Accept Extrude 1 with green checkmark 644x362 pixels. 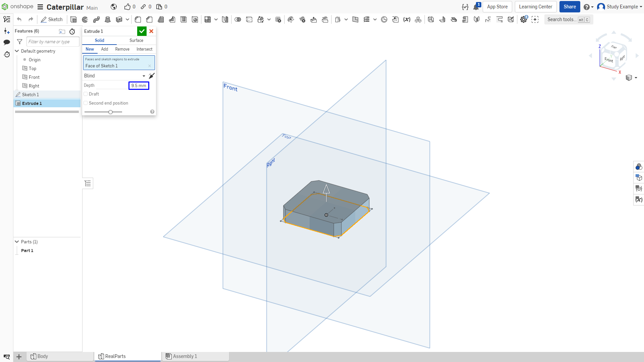coord(142,31)
